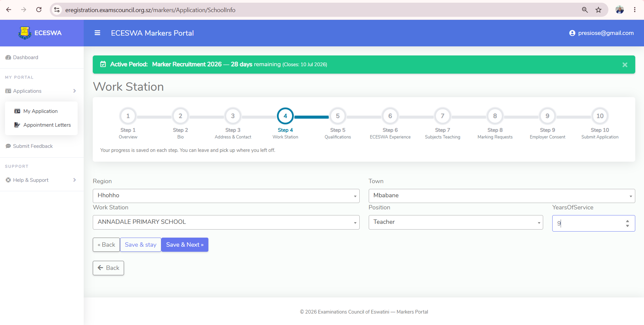Screen dimensions: 644x325
Task: Bookmark this page with the star icon
Action: [598, 10]
